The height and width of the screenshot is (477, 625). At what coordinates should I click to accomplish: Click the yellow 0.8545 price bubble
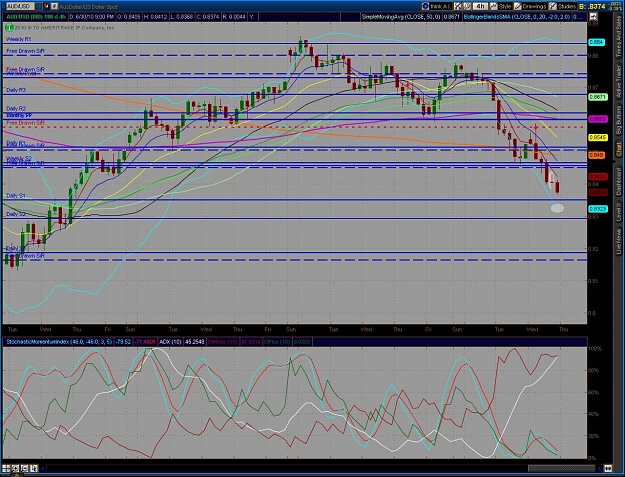[x=598, y=137]
